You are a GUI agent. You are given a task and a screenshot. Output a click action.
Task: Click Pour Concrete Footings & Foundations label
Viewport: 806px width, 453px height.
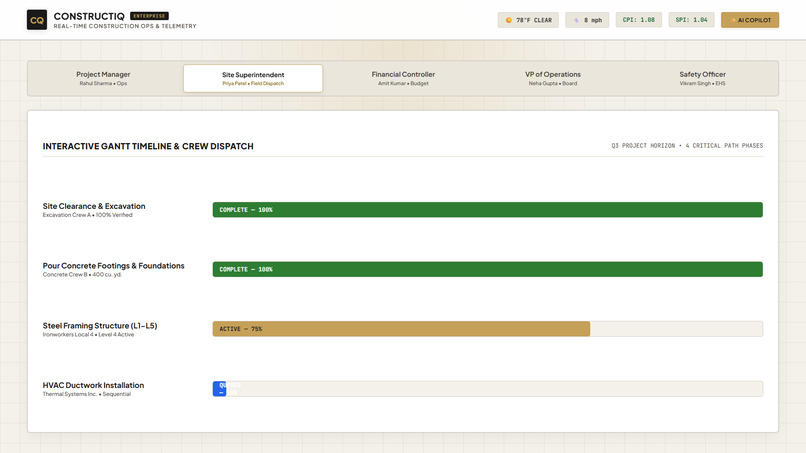[114, 266]
